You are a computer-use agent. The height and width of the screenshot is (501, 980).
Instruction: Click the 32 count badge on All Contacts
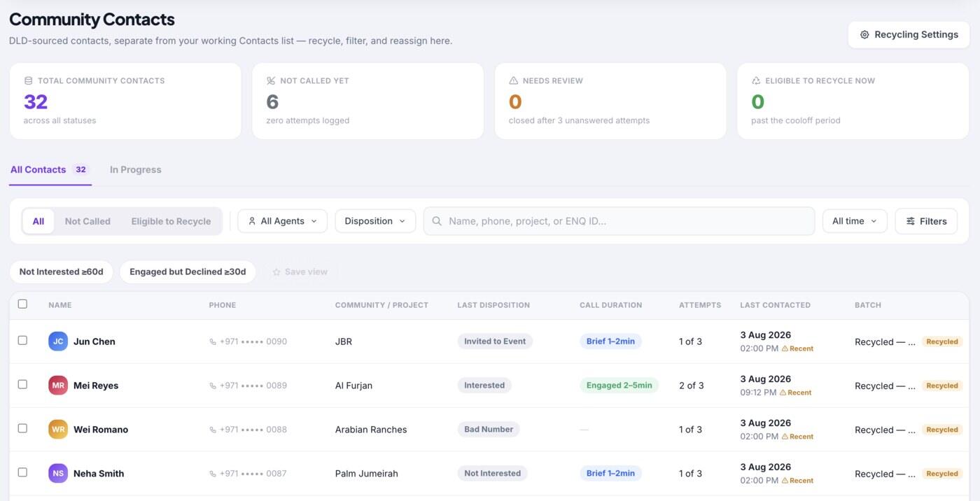(80, 169)
